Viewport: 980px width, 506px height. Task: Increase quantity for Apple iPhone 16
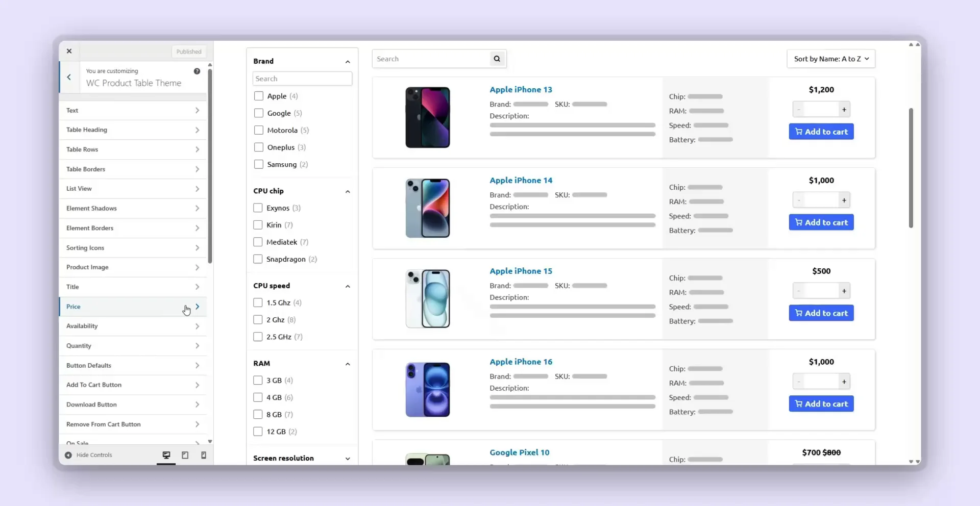click(844, 382)
